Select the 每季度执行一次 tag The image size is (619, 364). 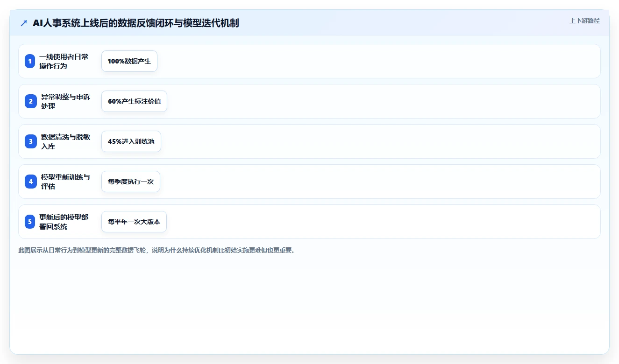131,182
